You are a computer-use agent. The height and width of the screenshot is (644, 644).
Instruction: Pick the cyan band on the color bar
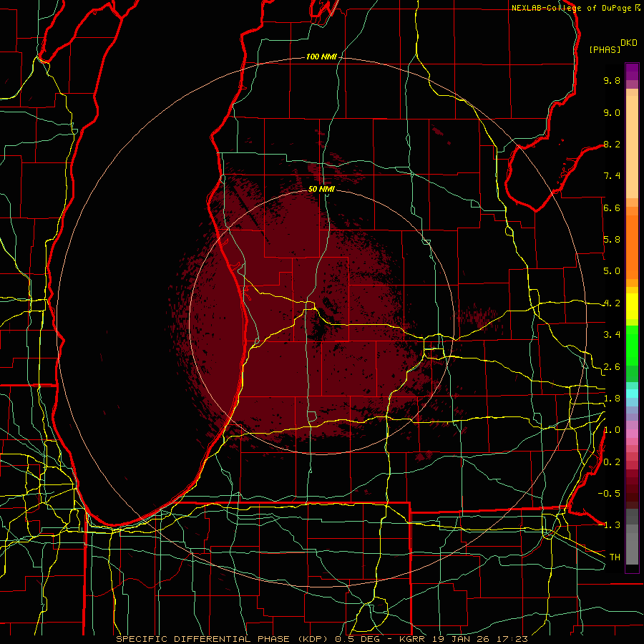click(632, 394)
